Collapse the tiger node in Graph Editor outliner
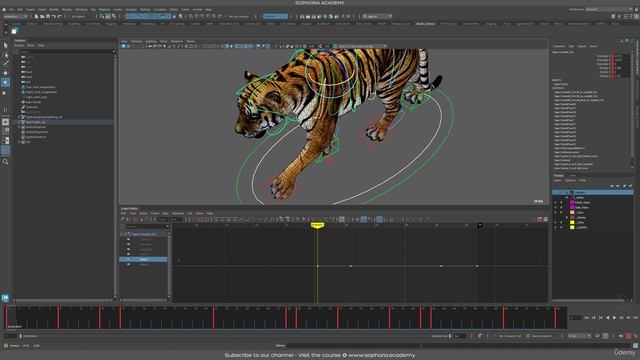 pyautogui.click(x=122, y=234)
